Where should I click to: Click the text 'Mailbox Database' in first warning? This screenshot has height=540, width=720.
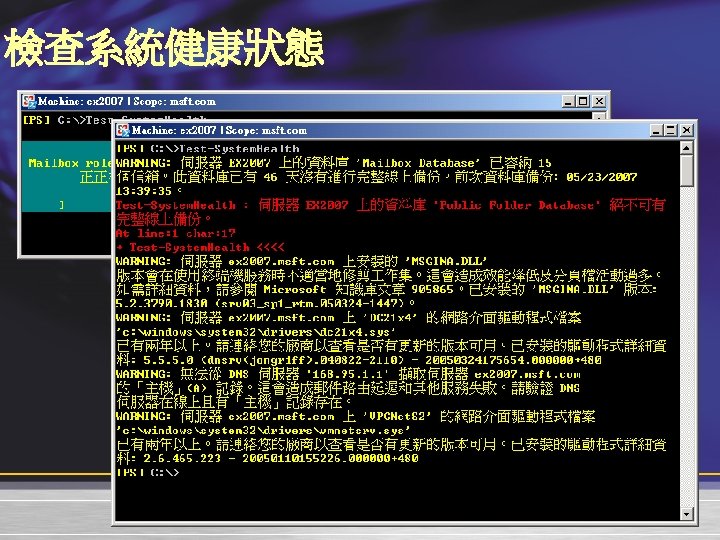418,163
